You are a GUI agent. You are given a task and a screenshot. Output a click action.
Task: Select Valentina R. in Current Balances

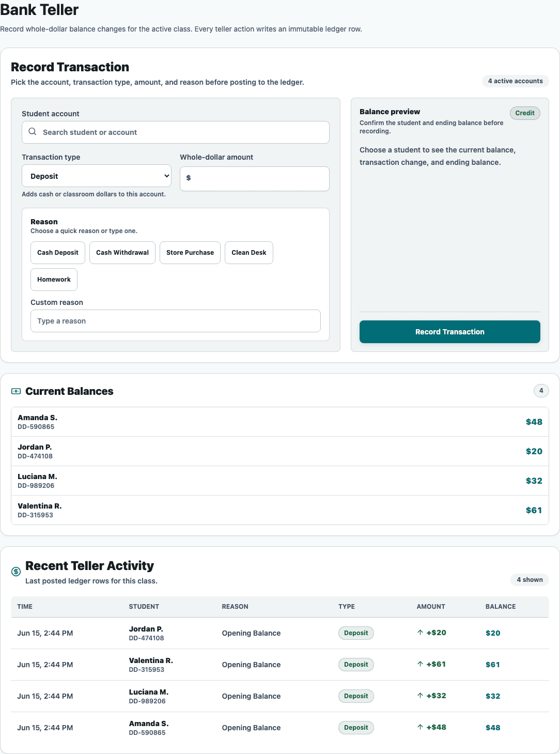[x=280, y=510]
